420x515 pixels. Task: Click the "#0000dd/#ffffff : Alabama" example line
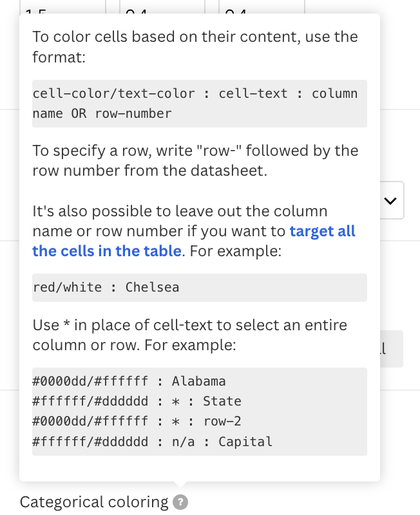pyautogui.click(x=129, y=381)
